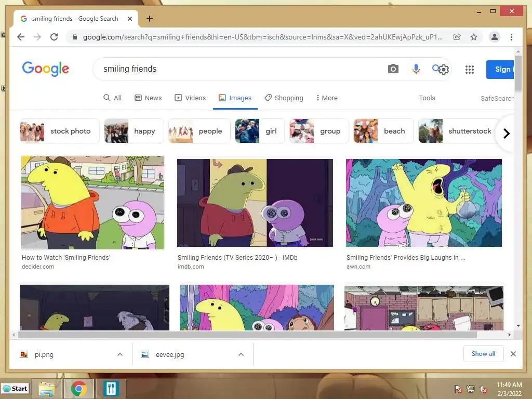Close the downloads bar
The width and height of the screenshot is (532, 399).
[x=513, y=354]
